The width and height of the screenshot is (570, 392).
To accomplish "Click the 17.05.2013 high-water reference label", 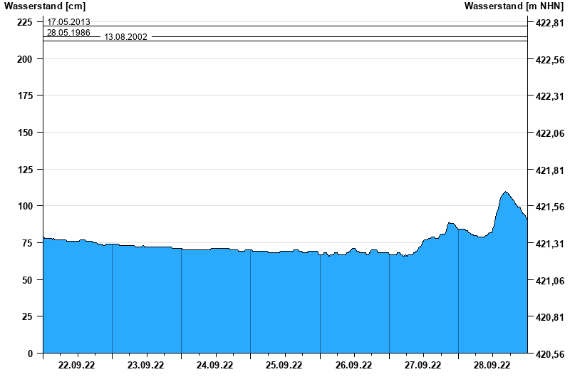I will pos(68,22).
